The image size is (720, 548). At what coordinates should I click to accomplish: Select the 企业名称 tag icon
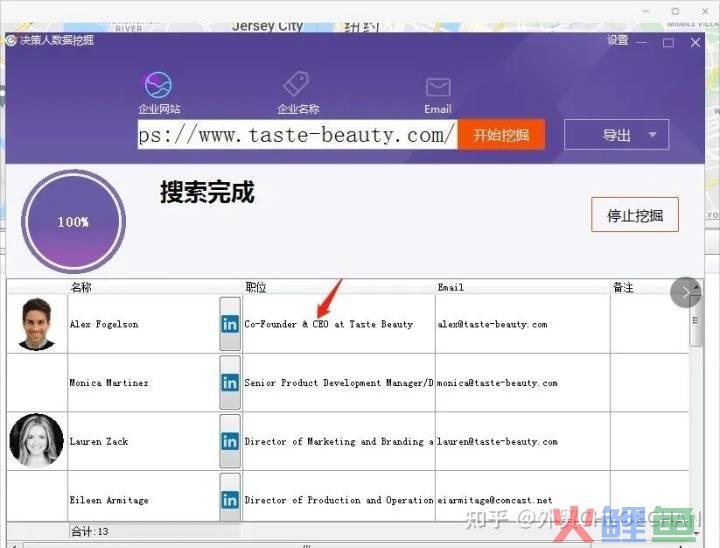[x=296, y=84]
